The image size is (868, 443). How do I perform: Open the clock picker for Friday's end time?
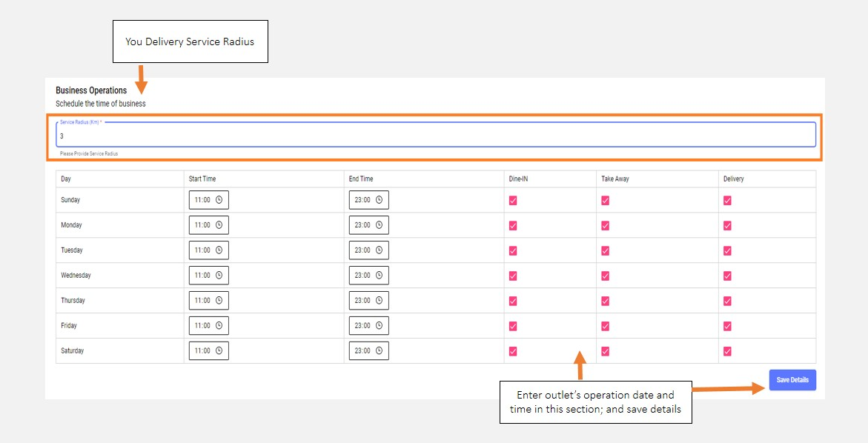point(379,326)
